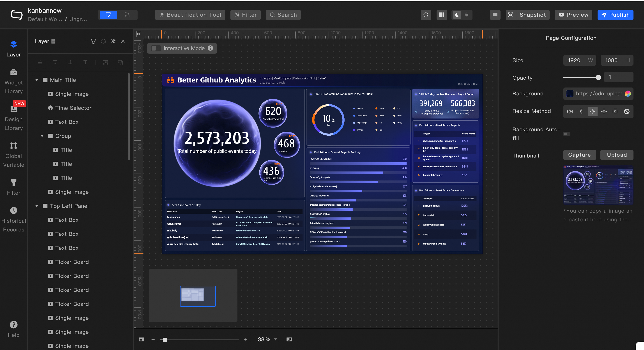Click the Capture thumbnail button
The image size is (644, 350).
pyautogui.click(x=579, y=155)
